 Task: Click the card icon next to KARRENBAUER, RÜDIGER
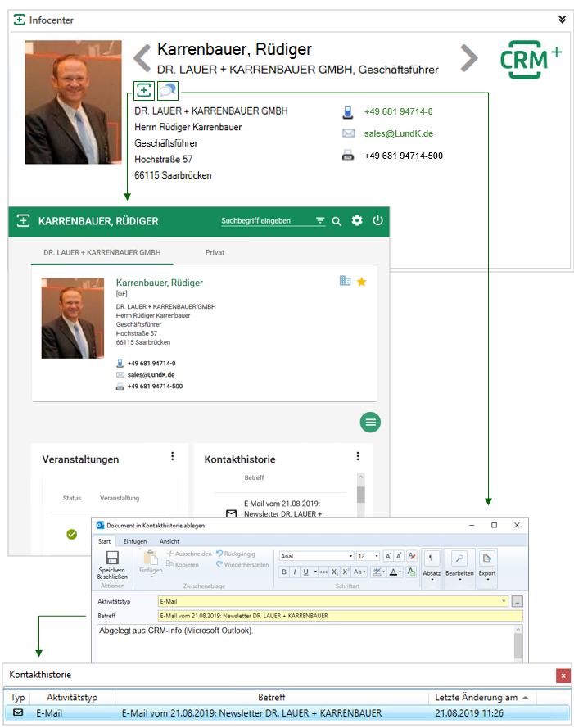[23, 220]
